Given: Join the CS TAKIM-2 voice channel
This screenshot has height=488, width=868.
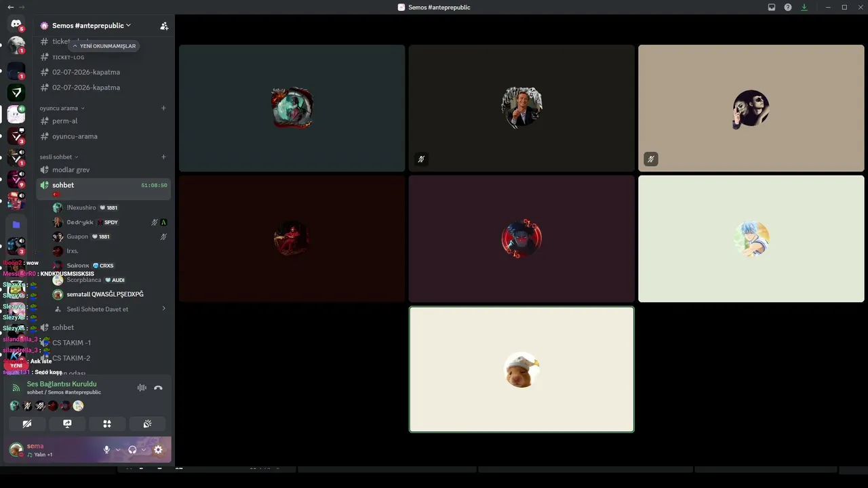Looking at the screenshot, I should click(x=103, y=358).
